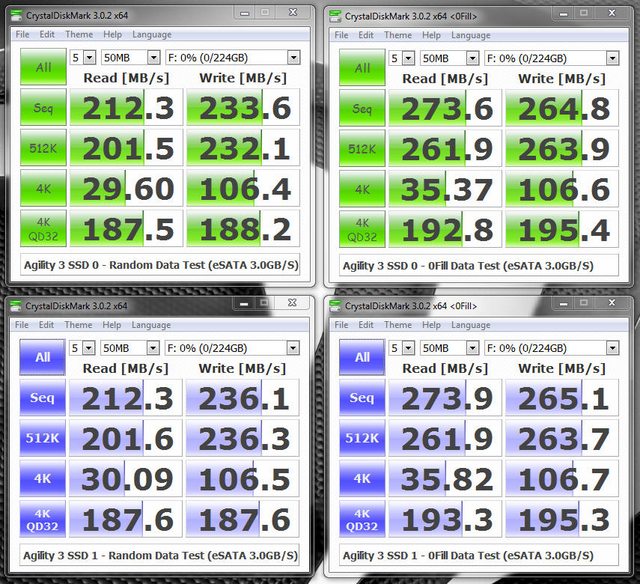Start 4K test in SSD 1 Random Data window
The height and width of the screenshot is (584, 640).
[42, 478]
